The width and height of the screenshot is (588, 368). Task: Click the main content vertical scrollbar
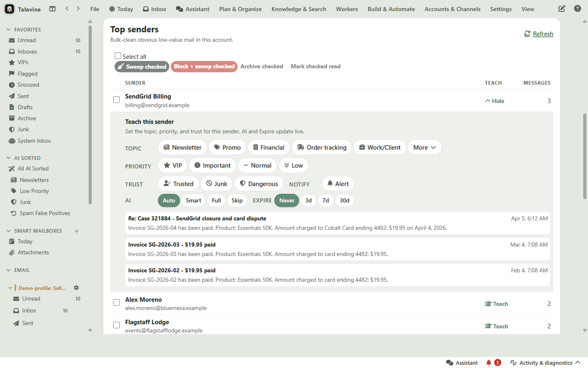(x=585, y=156)
